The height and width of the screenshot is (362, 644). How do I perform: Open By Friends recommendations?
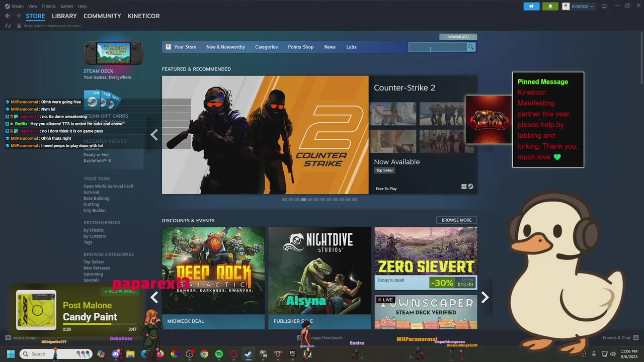[94, 230]
